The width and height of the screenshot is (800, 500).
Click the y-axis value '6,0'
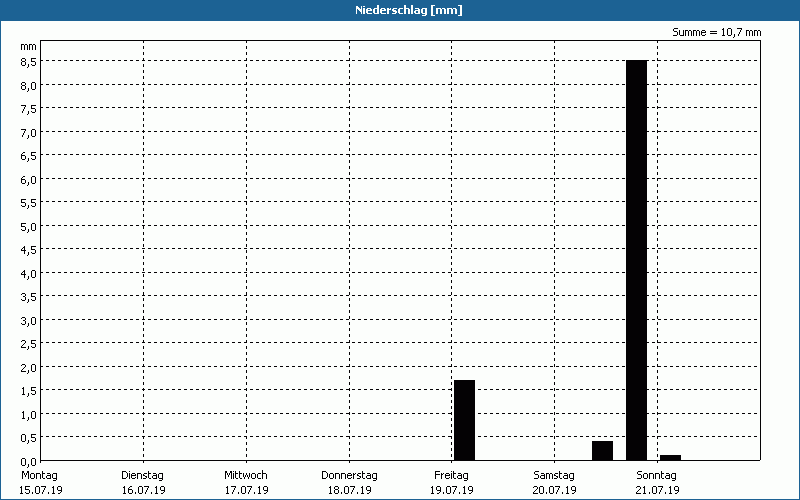point(29,180)
